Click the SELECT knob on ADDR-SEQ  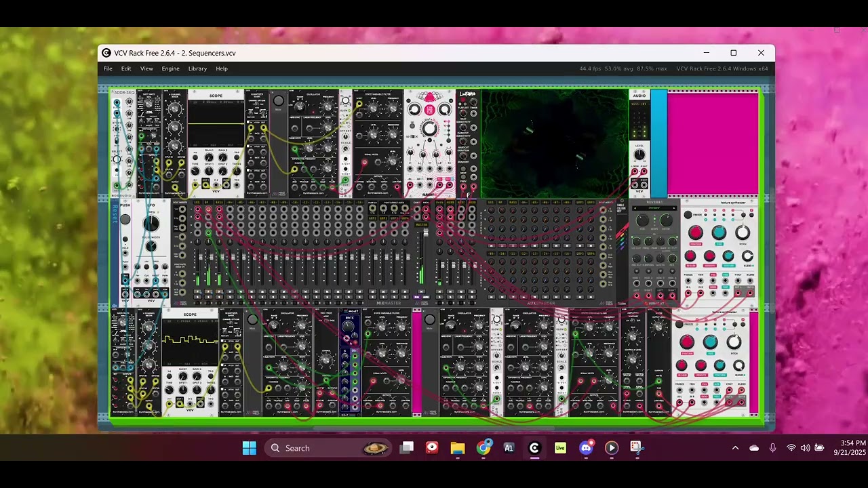pos(117,160)
